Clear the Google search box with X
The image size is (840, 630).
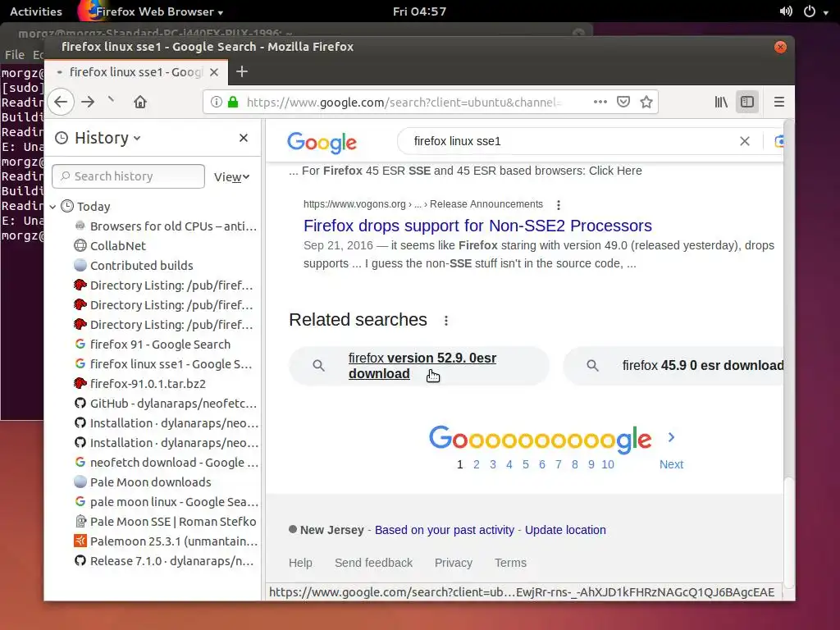(x=745, y=141)
